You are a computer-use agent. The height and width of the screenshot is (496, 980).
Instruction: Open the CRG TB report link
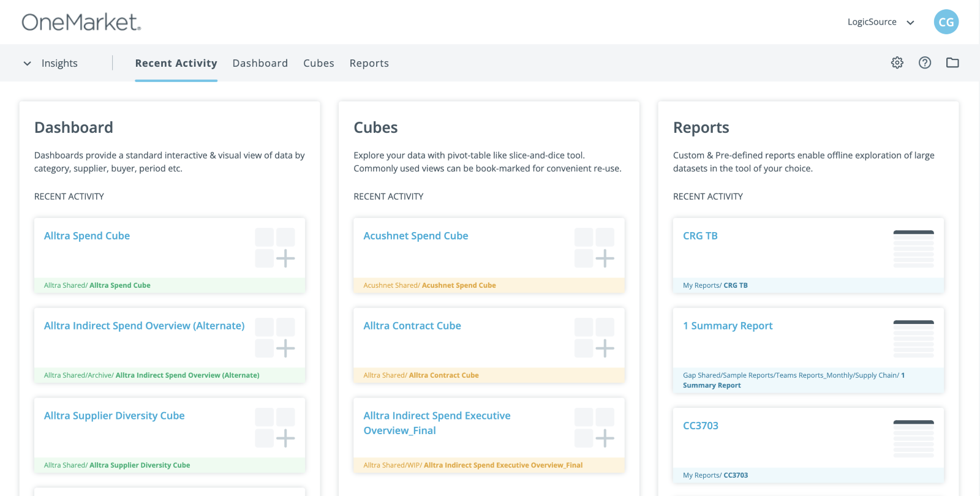point(700,236)
